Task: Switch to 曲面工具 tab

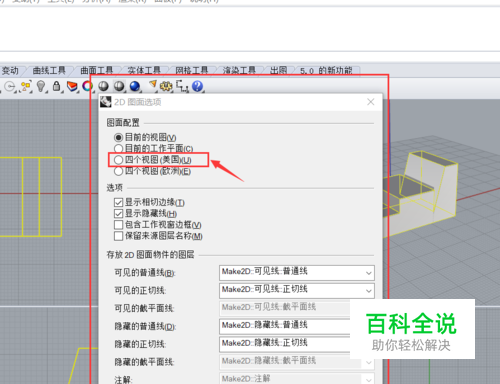Action: pos(97,71)
